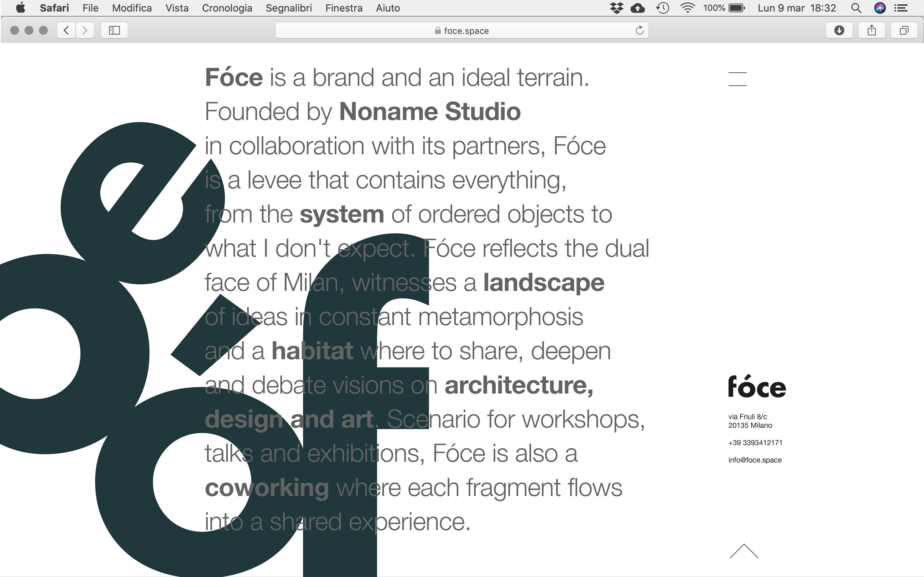Click the phone number +39 3393412171

tap(755, 443)
